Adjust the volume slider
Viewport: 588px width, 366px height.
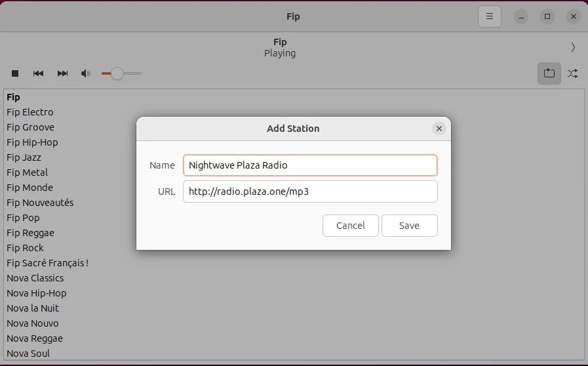pos(117,73)
